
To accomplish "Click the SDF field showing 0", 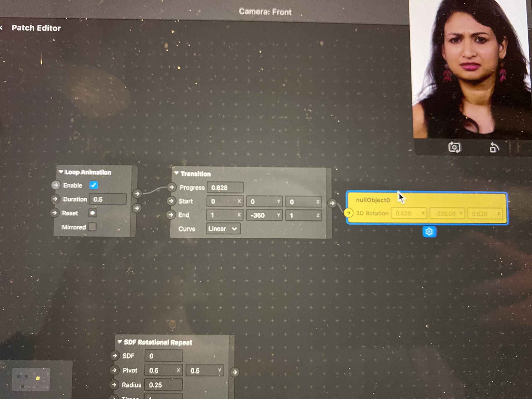I will pyautogui.click(x=164, y=356).
